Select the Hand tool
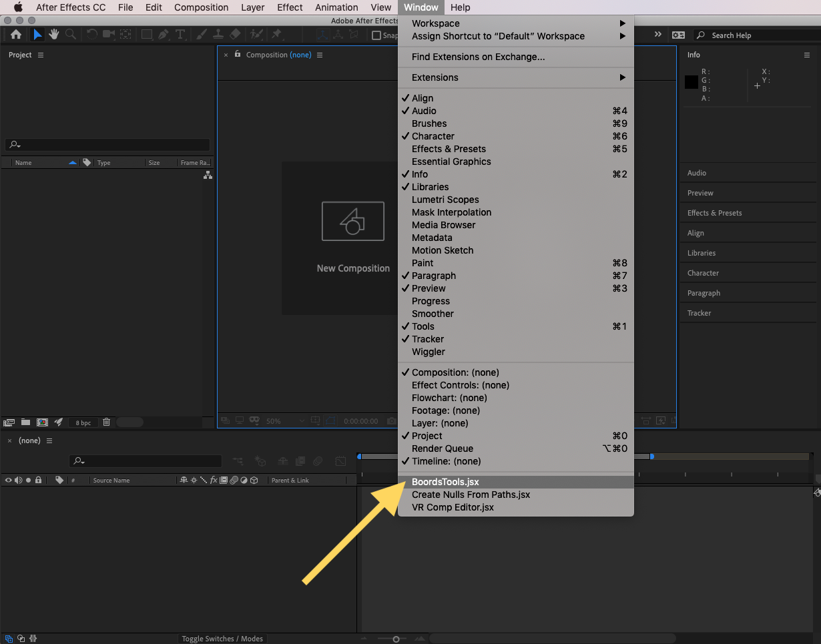 [54, 35]
